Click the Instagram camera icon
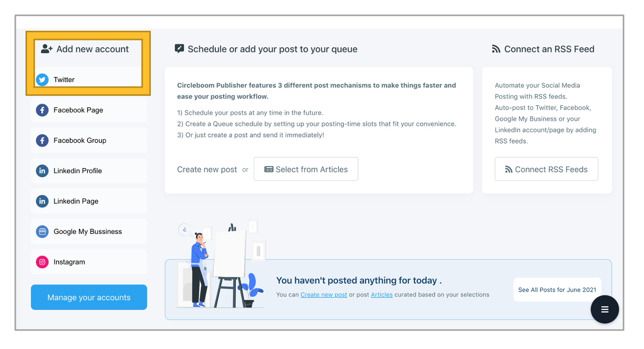The height and width of the screenshot is (349, 644). point(42,262)
